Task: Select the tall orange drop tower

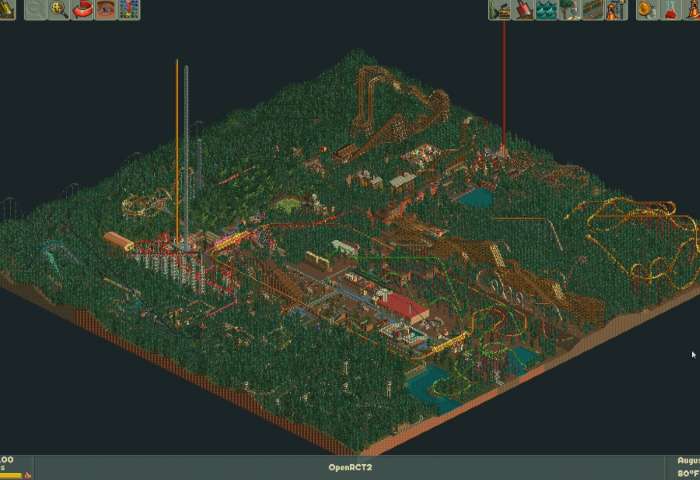Action: (x=177, y=152)
